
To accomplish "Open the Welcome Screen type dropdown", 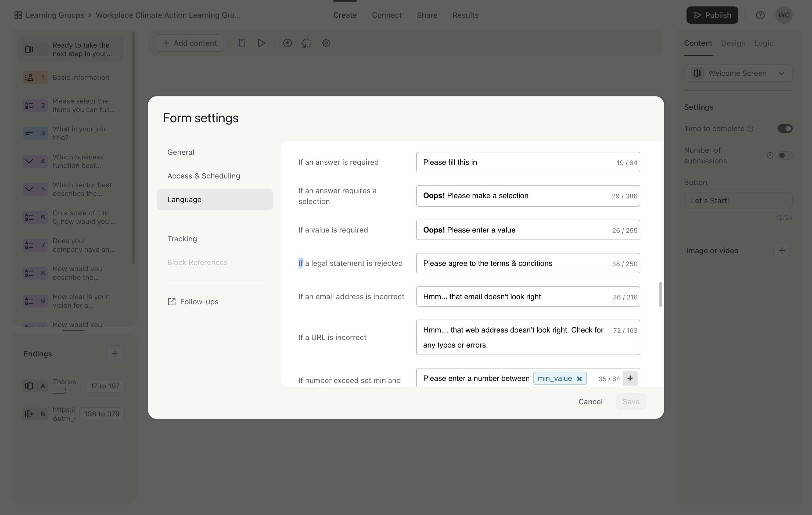I will (738, 73).
